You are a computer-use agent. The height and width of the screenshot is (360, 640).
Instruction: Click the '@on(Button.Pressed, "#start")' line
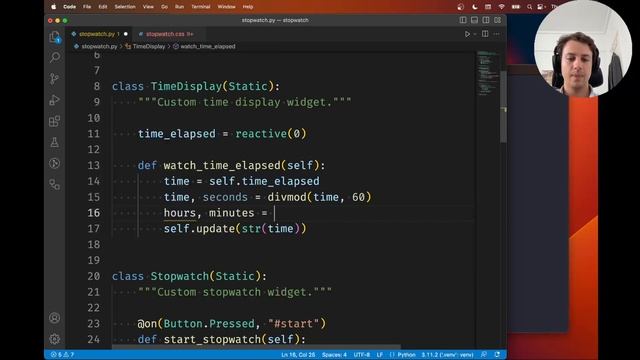tap(232, 324)
